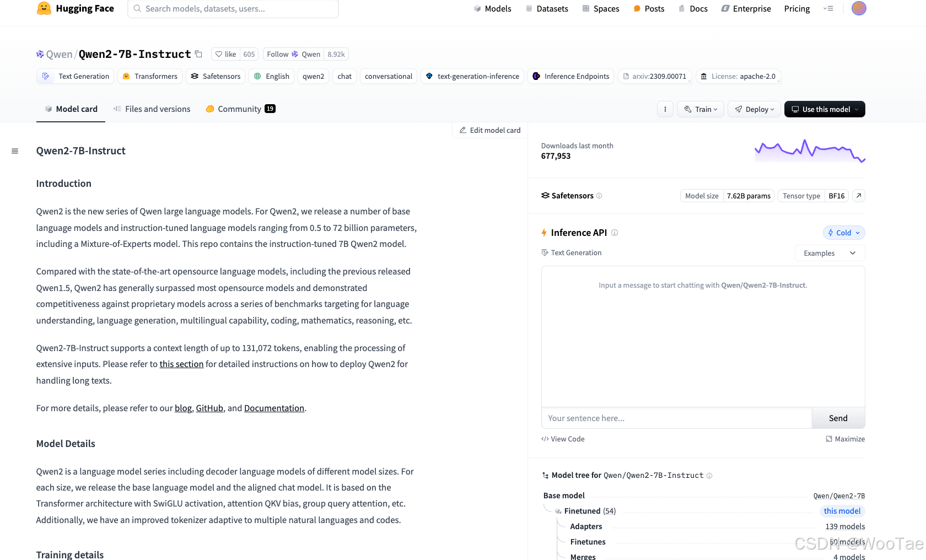The width and height of the screenshot is (926, 560).
Task: Click the Tensor type BF16 badge
Action: pos(813,196)
